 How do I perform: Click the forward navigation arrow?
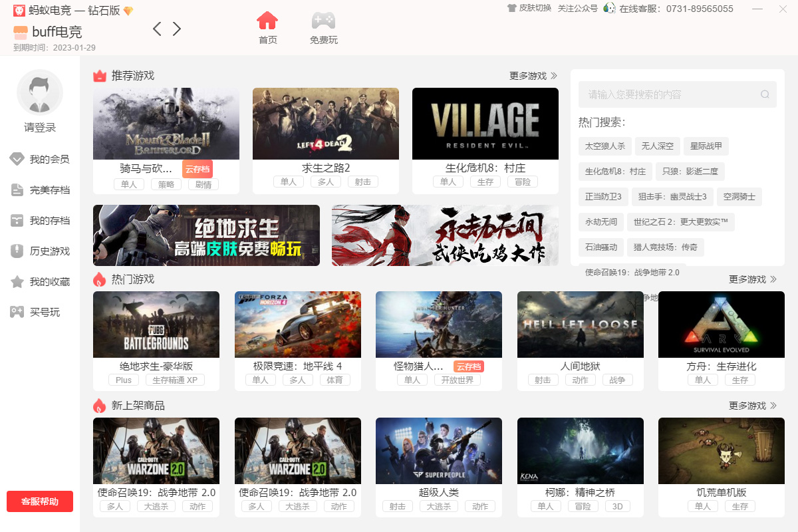pos(177,29)
